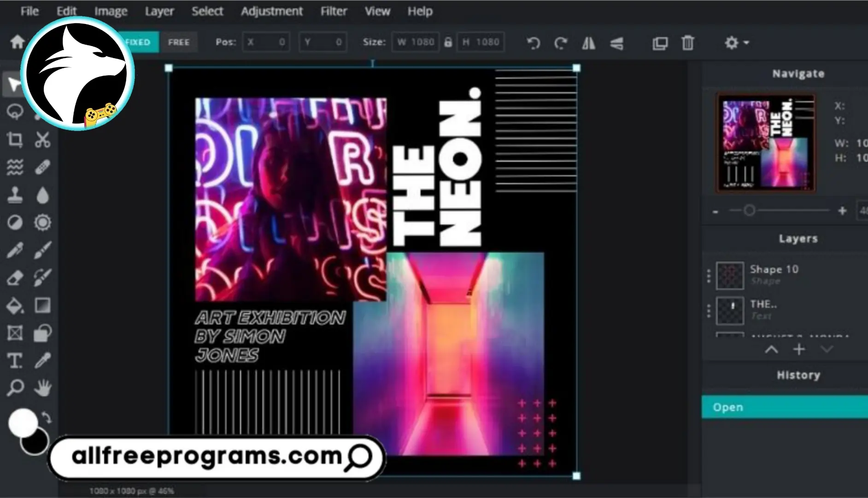Viewport: 868px width, 498px height.
Task: Open the Adjustment menu
Action: [272, 11]
